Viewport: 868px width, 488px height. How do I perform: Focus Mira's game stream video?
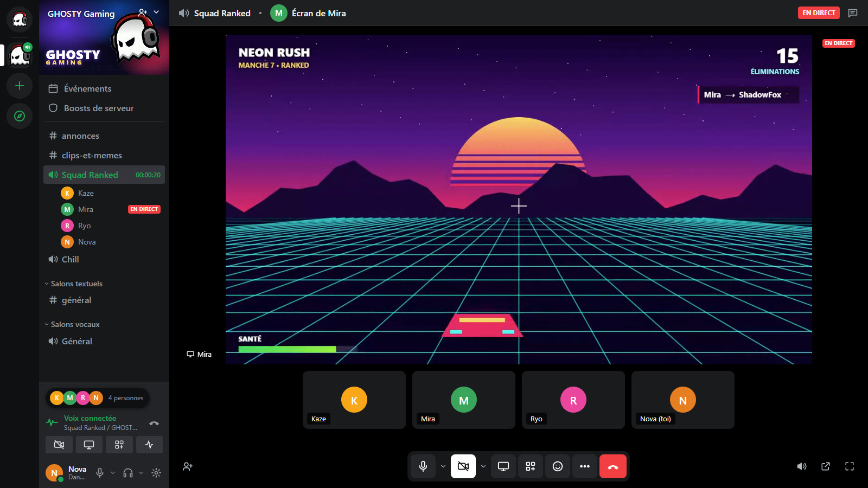tap(519, 200)
